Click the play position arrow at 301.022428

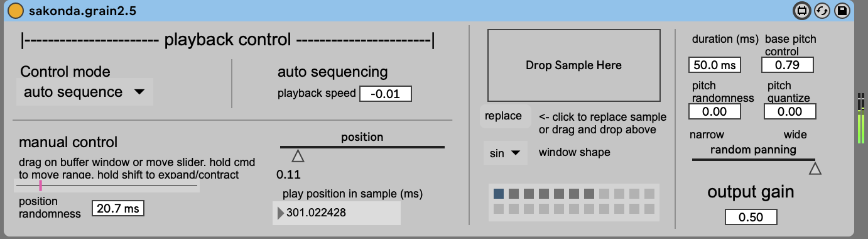click(x=280, y=213)
